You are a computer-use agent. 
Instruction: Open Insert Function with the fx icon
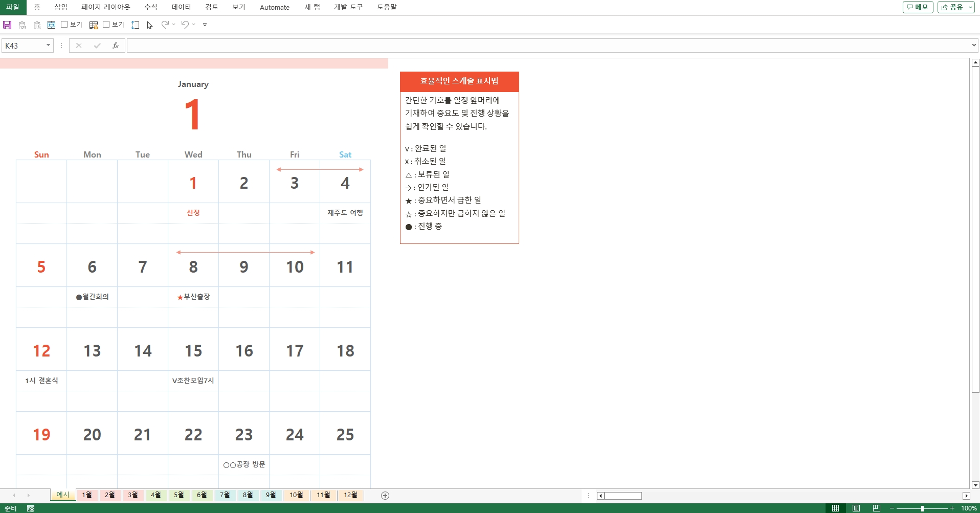click(116, 46)
